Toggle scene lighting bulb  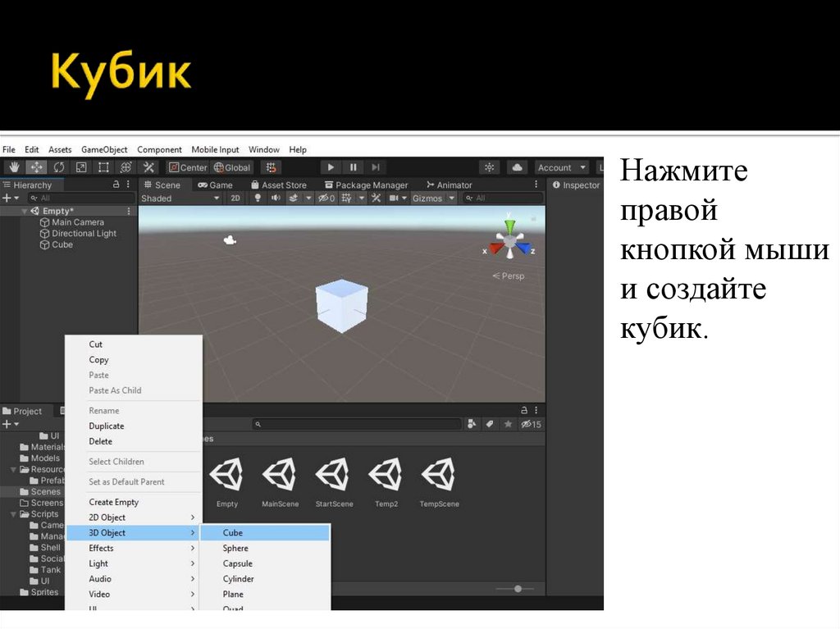pos(258,198)
